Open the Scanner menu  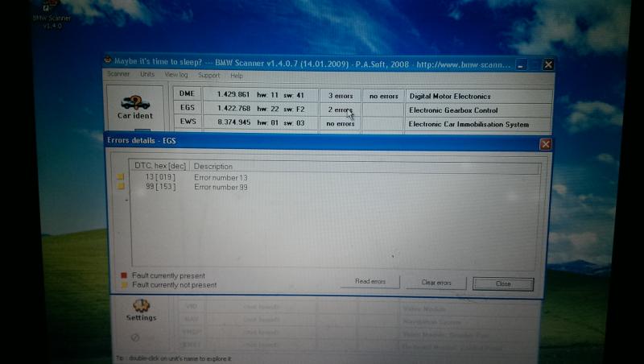(x=118, y=75)
